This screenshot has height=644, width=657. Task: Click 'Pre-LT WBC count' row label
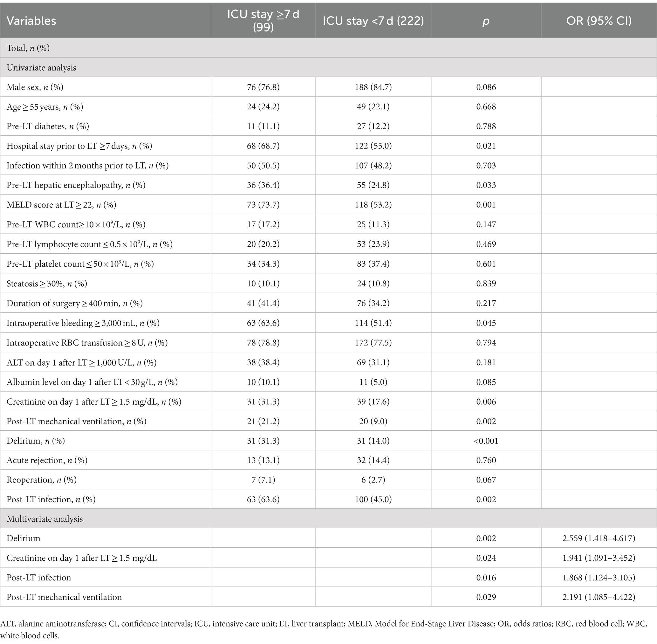(x=76, y=225)
